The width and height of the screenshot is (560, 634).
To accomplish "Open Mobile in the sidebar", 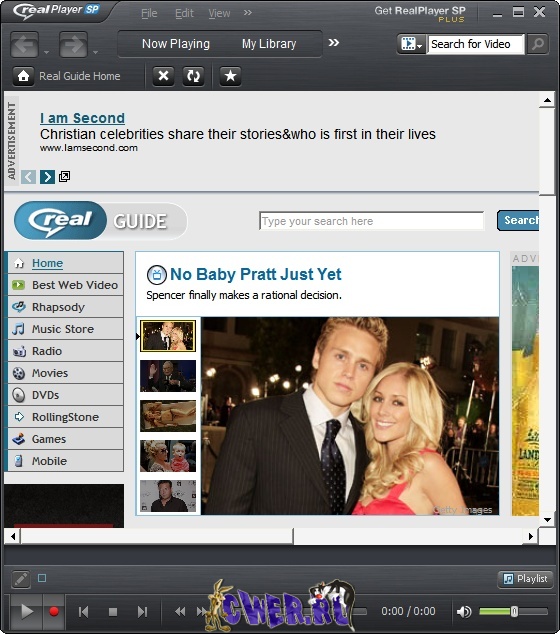I will (66, 461).
